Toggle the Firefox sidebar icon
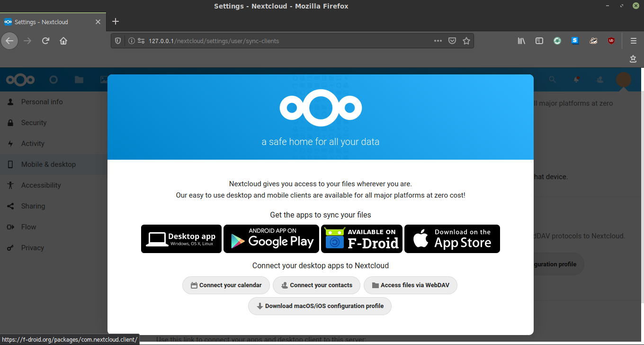644x345 pixels. [x=539, y=41]
